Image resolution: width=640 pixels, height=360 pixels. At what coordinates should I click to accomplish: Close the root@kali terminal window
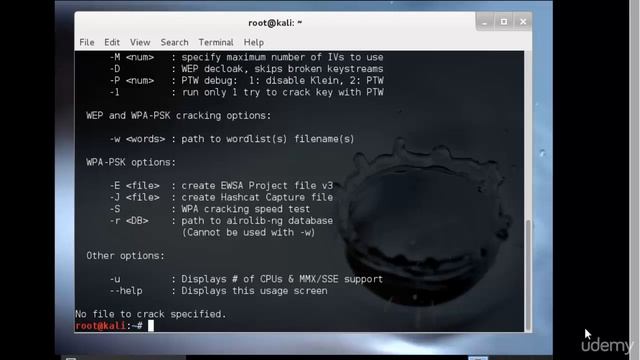(523, 22)
